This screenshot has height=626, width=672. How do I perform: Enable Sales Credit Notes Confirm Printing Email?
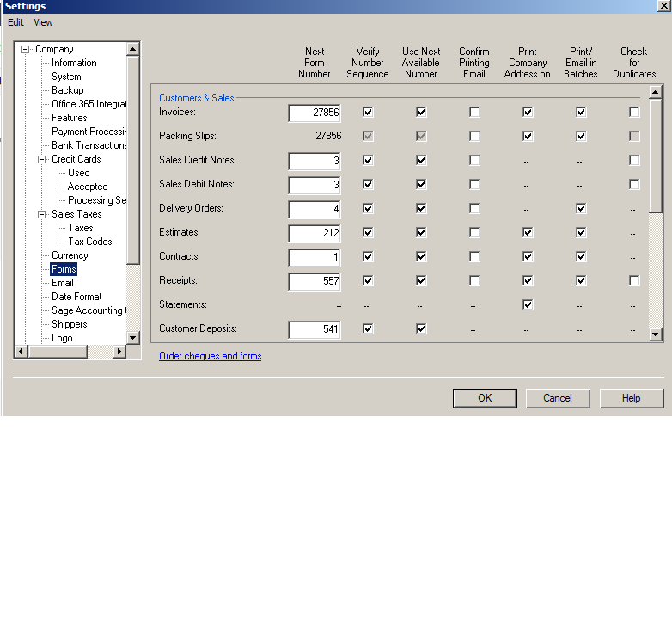[474, 160]
